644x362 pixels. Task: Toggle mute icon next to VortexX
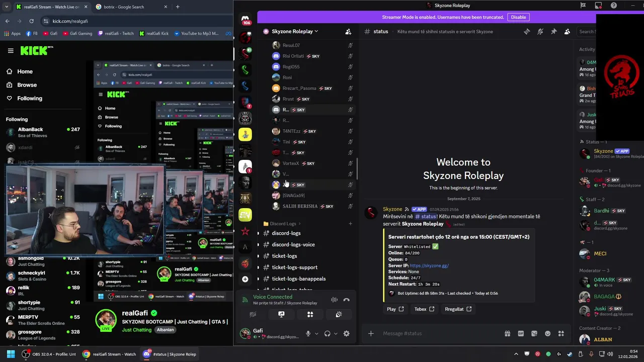click(350, 163)
